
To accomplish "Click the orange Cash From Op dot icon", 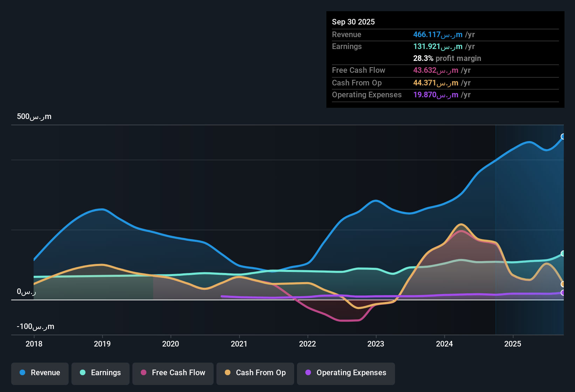I will coord(228,373).
